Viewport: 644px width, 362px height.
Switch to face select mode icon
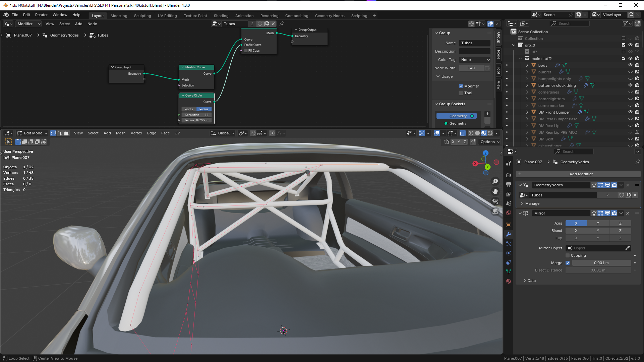point(66,133)
